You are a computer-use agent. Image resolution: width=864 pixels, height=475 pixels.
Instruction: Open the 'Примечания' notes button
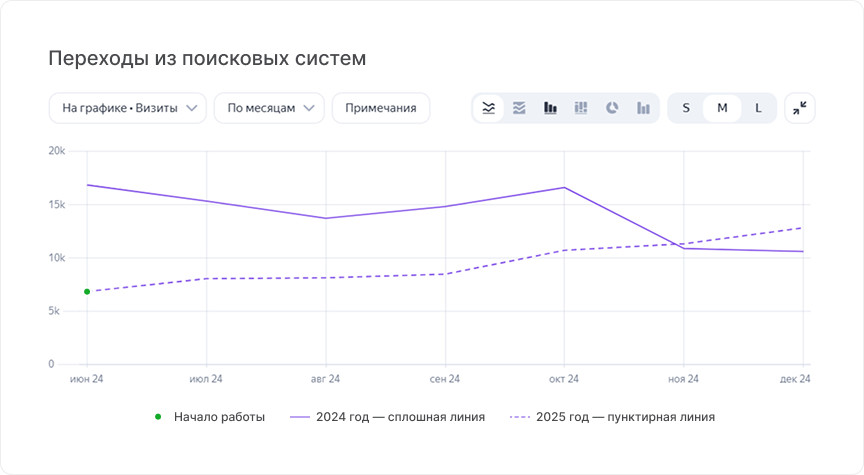[381, 108]
